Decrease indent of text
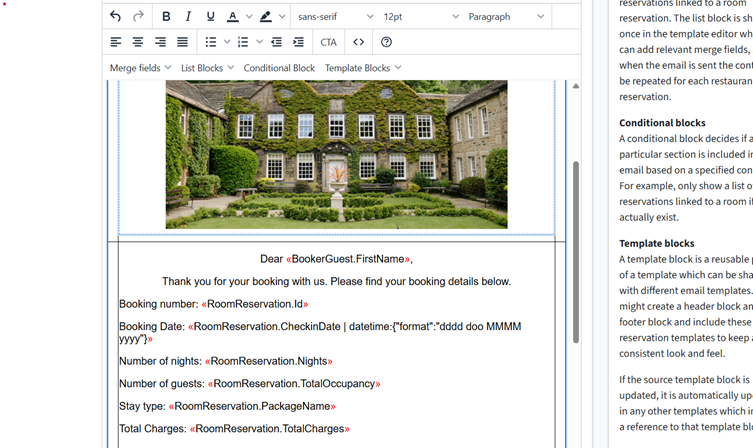 [277, 42]
